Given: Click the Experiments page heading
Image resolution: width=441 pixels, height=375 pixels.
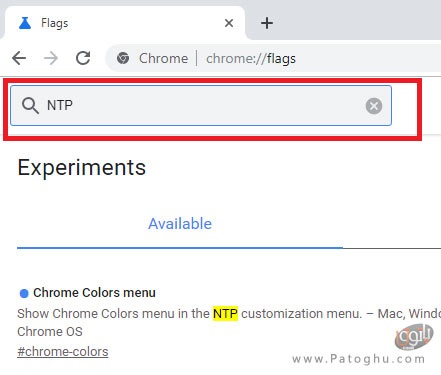Looking at the screenshot, I should point(82,167).
